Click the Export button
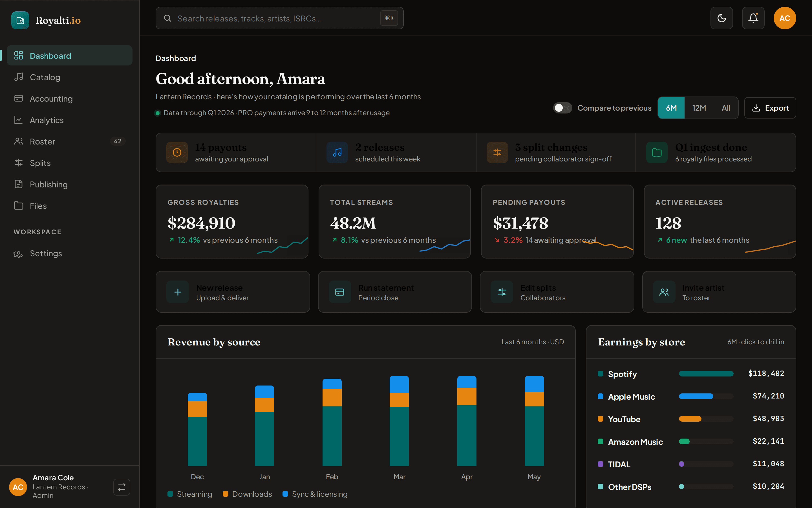Screen dimensions: 812x508 [x=770, y=108]
